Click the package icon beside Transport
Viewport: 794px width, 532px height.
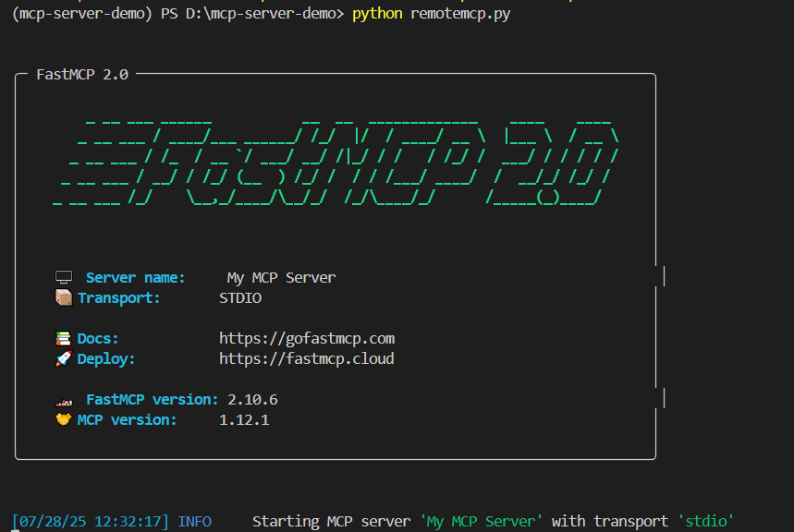63,297
